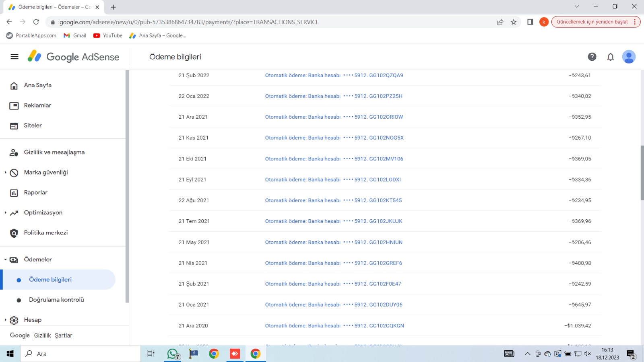Show hidden system tray icons
This screenshot has height=362, width=644.
pyautogui.click(x=527, y=354)
